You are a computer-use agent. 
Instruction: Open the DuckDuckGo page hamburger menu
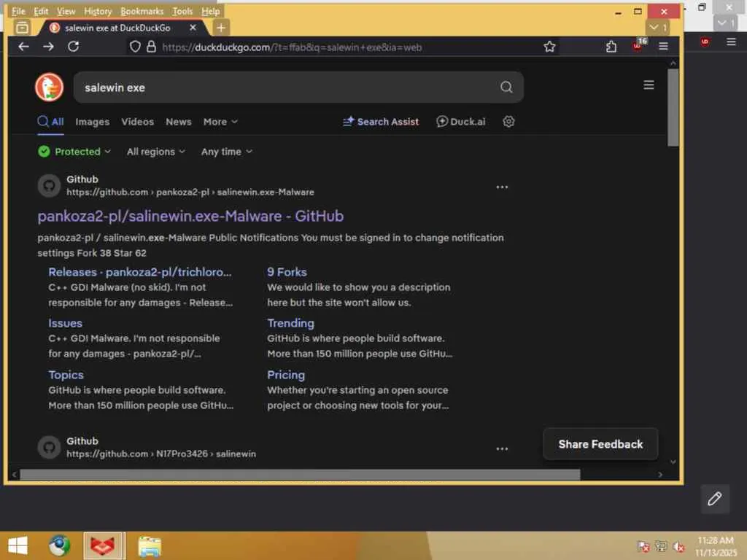[x=649, y=85]
